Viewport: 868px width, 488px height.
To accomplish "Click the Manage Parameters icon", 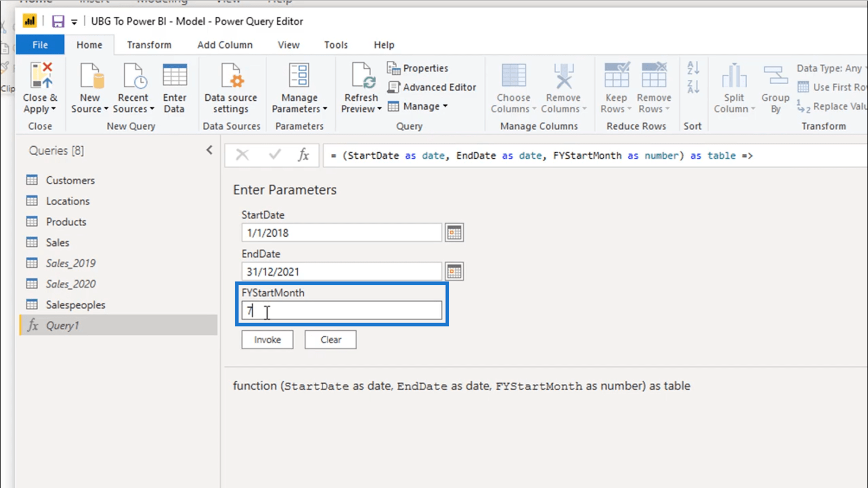I will (x=299, y=75).
